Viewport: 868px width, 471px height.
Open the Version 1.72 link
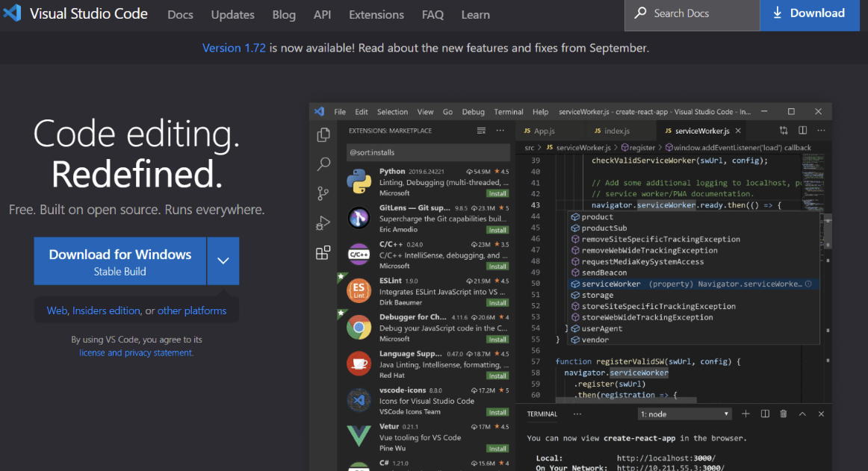pos(234,49)
